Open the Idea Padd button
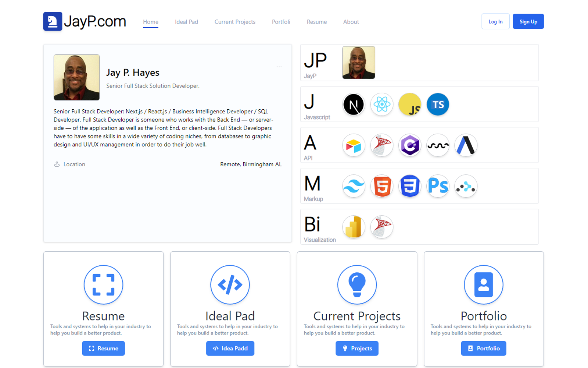 coord(230,348)
